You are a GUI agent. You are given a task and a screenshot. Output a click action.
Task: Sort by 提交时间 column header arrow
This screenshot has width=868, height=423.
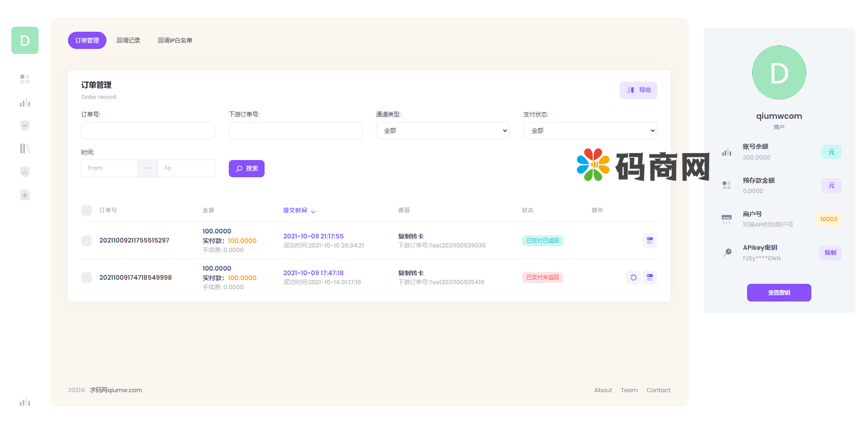click(x=313, y=211)
